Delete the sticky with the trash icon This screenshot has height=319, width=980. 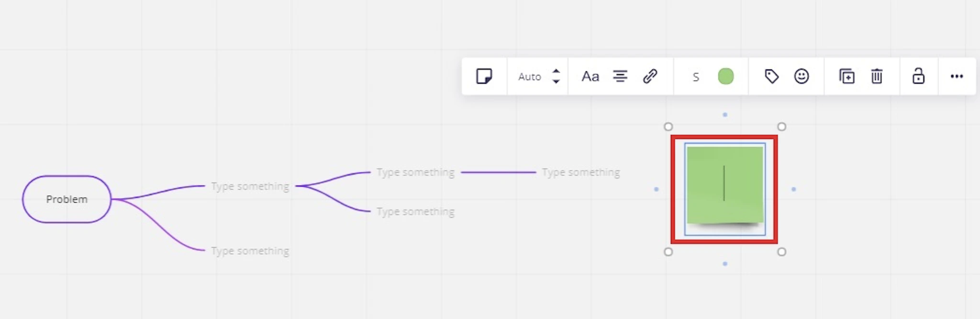[x=877, y=77]
